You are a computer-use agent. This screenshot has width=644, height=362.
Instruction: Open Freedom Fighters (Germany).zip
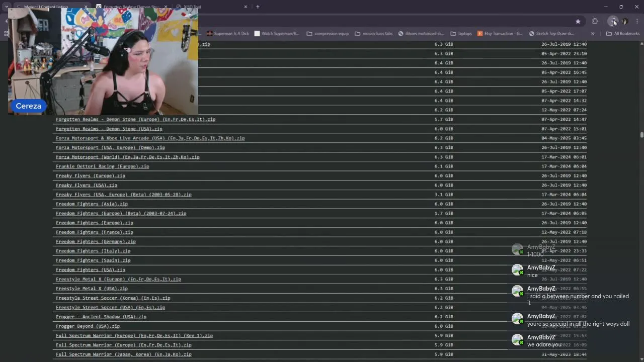coord(96,242)
